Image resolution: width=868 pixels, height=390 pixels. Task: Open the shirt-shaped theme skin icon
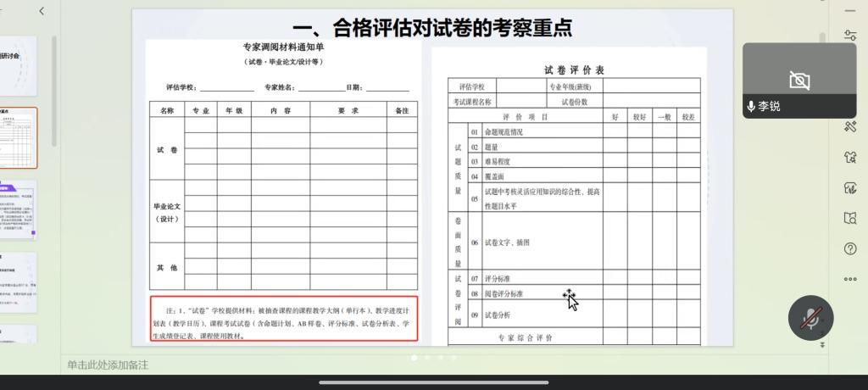(x=850, y=158)
